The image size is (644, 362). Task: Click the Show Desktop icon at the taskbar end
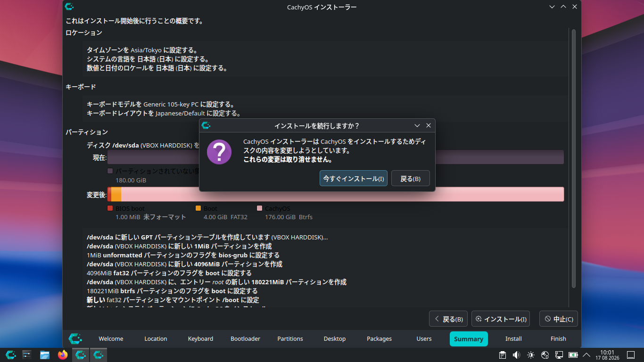tap(631, 355)
